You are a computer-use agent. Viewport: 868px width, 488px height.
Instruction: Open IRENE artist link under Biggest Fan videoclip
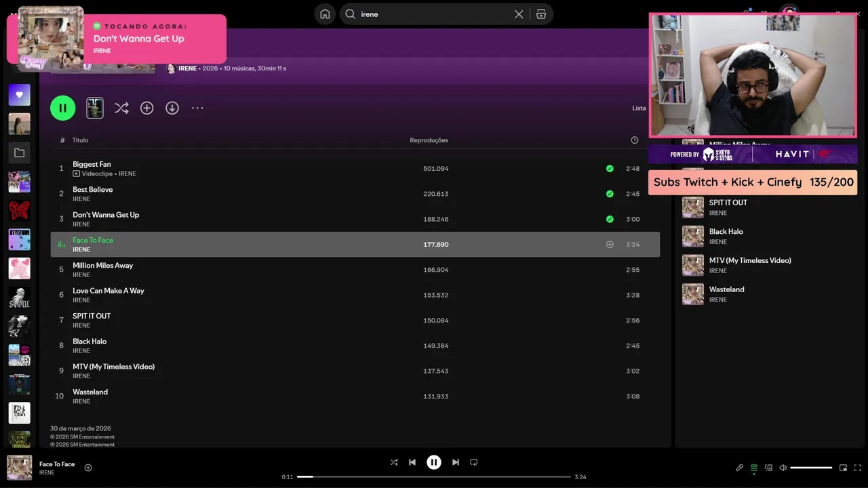point(127,174)
